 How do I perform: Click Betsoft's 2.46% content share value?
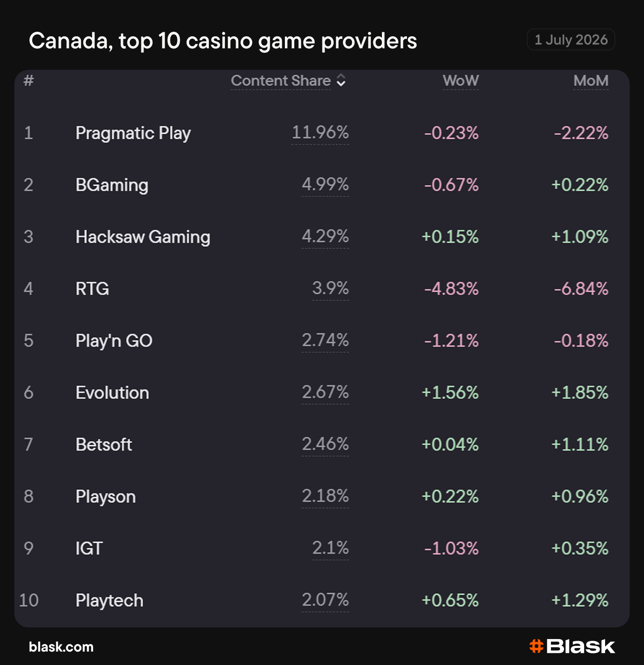point(325,444)
